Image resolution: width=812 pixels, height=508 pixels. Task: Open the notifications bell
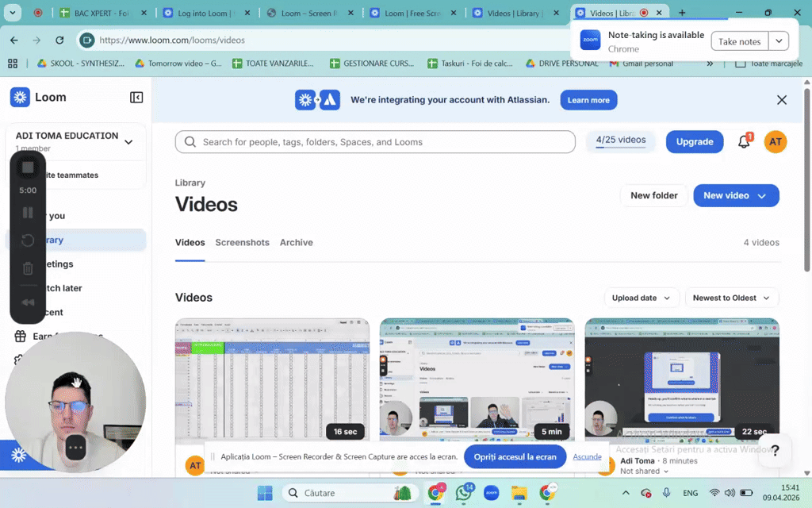pyautogui.click(x=744, y=141)
